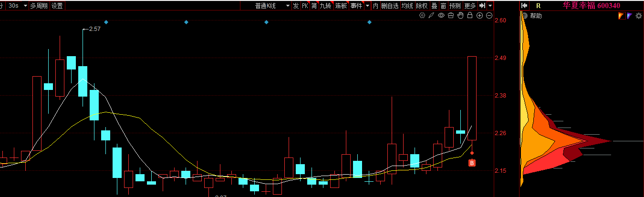Click the 2.49 price axis label
Image resolution: width=644 pixels, height=197 pixels.
[x=500, y=58]
